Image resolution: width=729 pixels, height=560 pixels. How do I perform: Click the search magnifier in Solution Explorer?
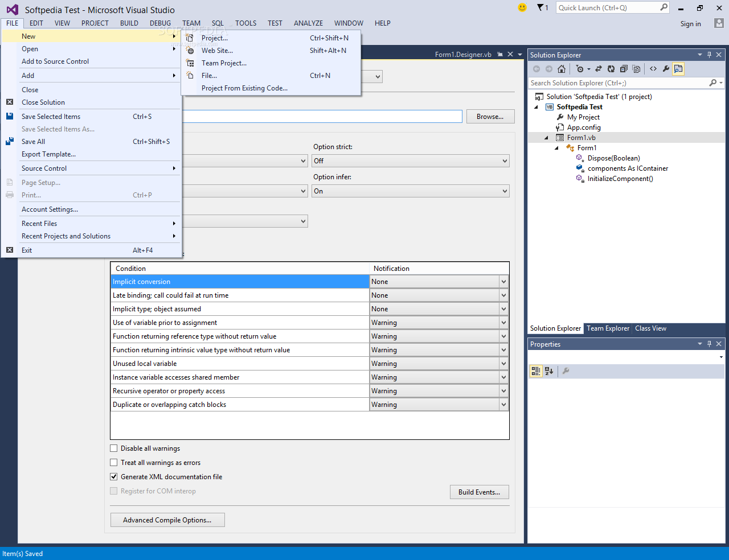click(713, 83)
